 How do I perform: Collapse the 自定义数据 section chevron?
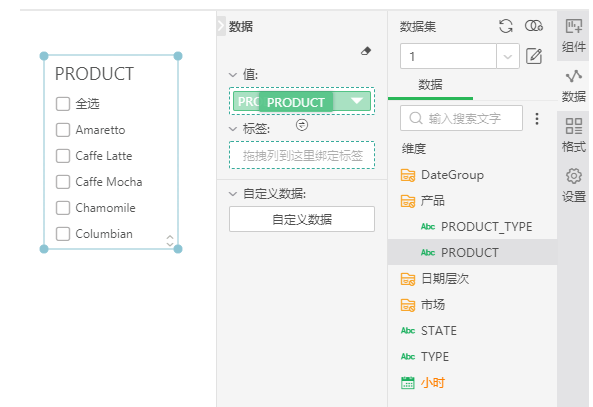233,194
